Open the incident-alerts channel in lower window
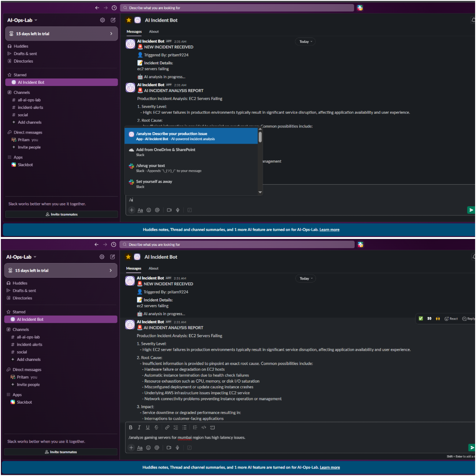The image size is (476, 476). pyautogui.click(x=29, y=345)
